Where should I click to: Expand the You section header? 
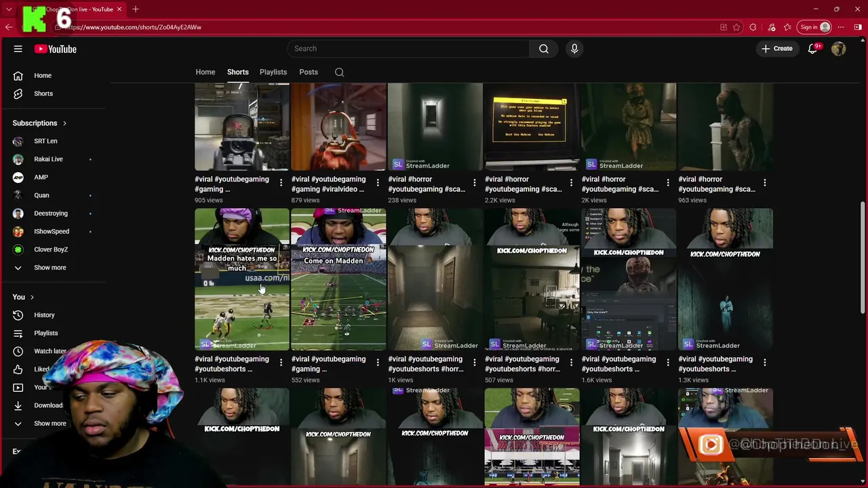pos(23,297)
